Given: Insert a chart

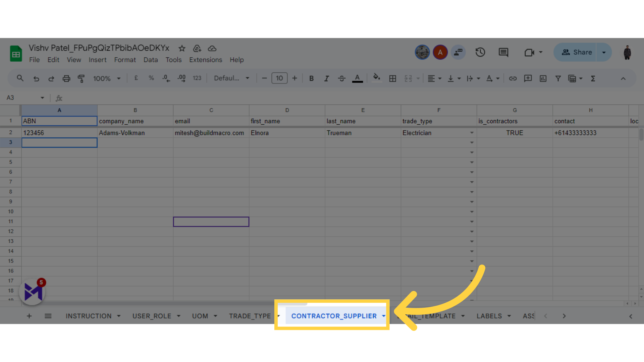Looking at the screenshot, I should point(543,78).
